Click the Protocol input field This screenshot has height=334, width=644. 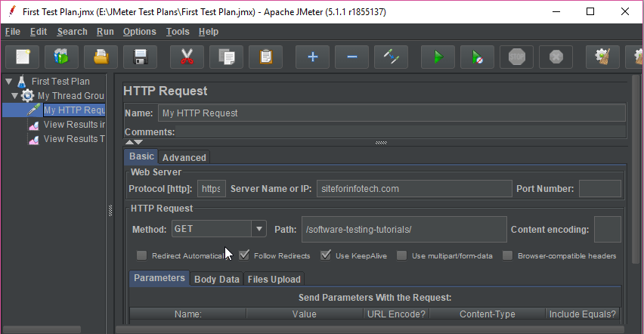tap(212, 189)
